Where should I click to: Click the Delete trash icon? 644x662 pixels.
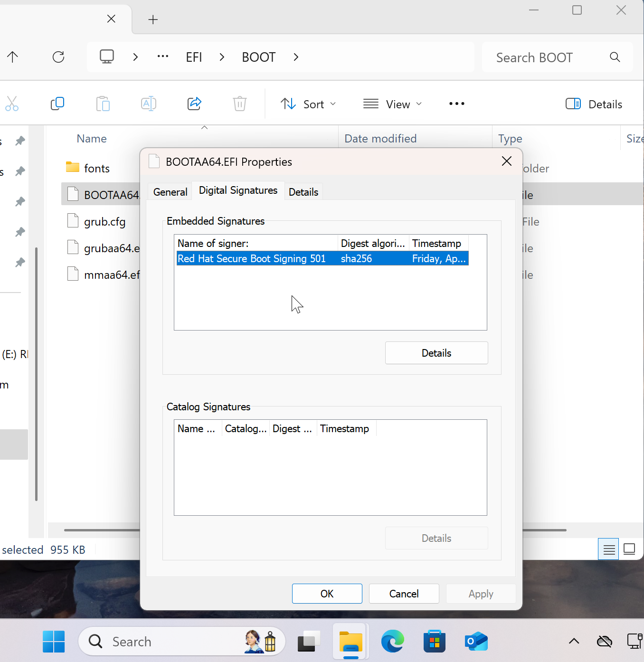240,104
